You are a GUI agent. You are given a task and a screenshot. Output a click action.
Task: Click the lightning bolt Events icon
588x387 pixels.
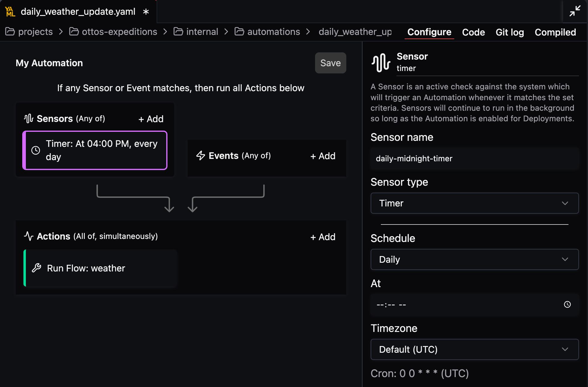(x=201, y=156)
